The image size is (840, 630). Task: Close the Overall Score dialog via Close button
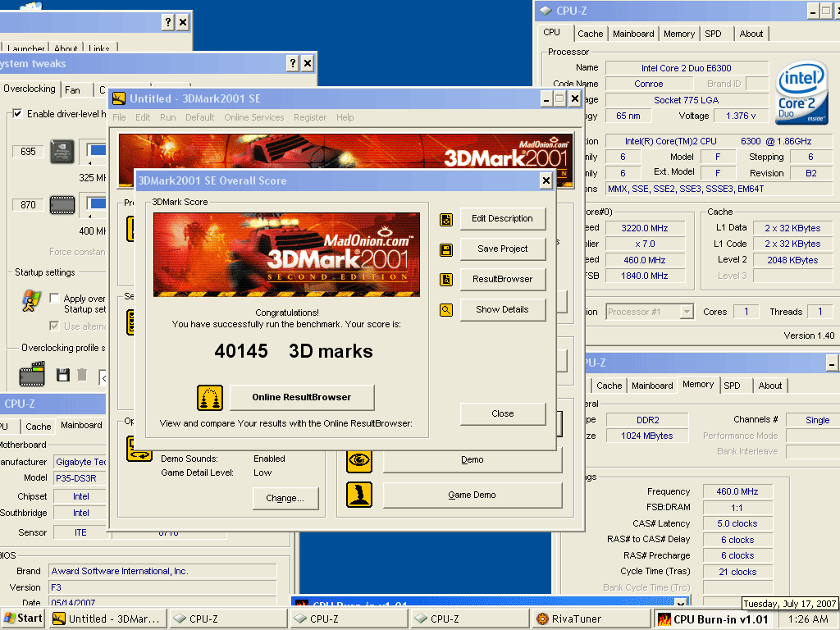(503, 413)
